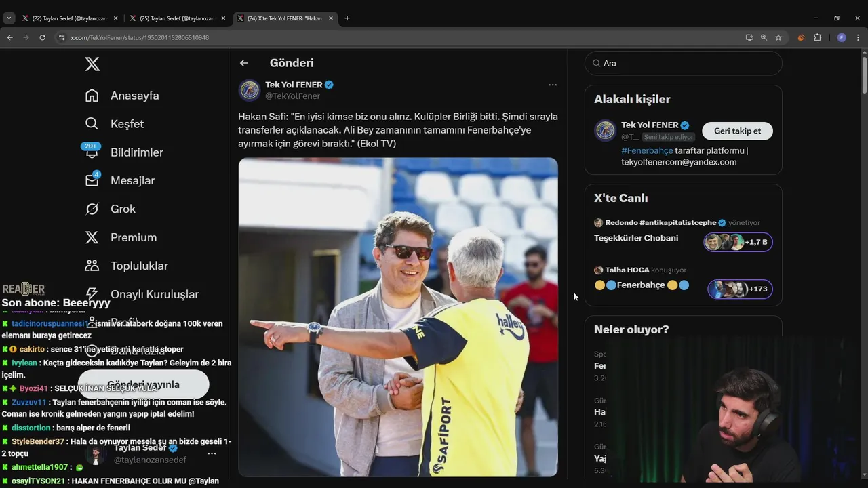Click Talha HOCA host name
This screenshot has width=868, height=488.
tap(627, 270)
